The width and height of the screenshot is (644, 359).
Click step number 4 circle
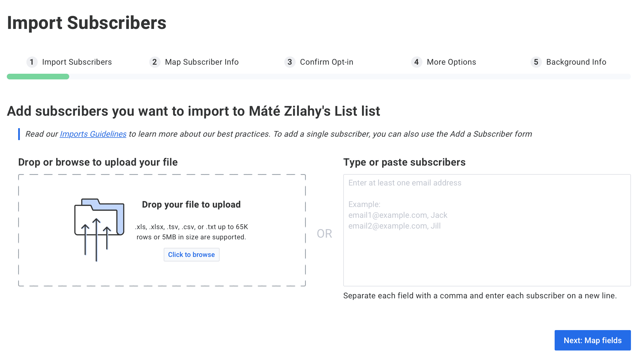[416, 62]
